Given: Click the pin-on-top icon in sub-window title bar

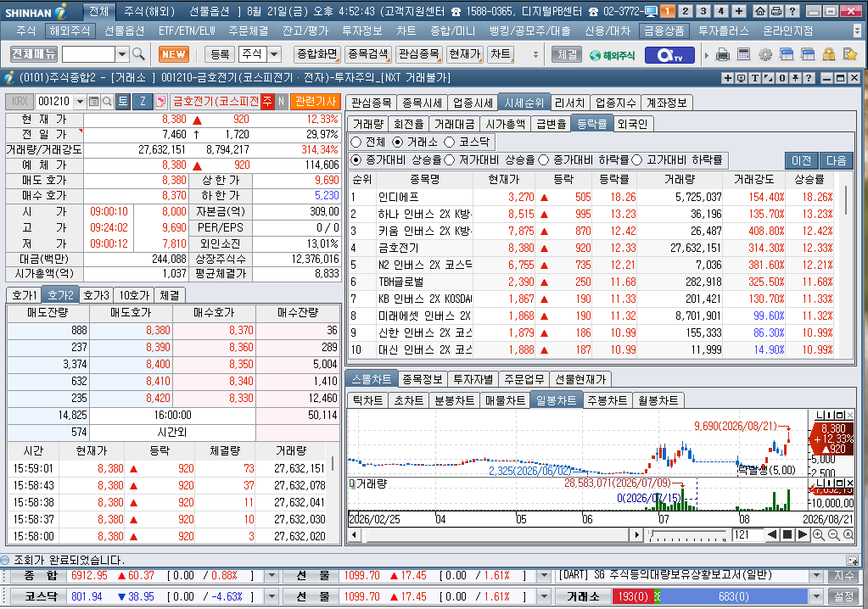Looking at the screenshot, I should [x=796, y=78].
